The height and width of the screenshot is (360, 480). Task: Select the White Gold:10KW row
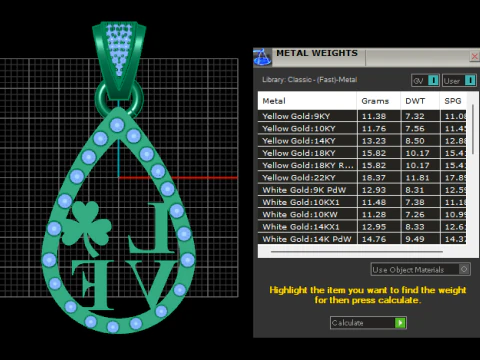362,215
